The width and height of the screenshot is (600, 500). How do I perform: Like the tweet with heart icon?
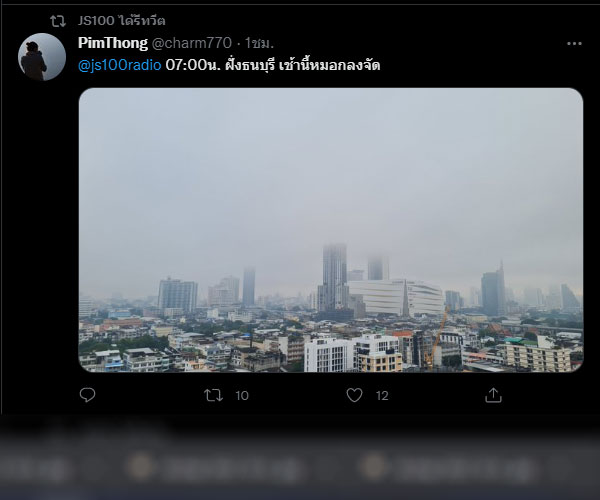(354, 395)
